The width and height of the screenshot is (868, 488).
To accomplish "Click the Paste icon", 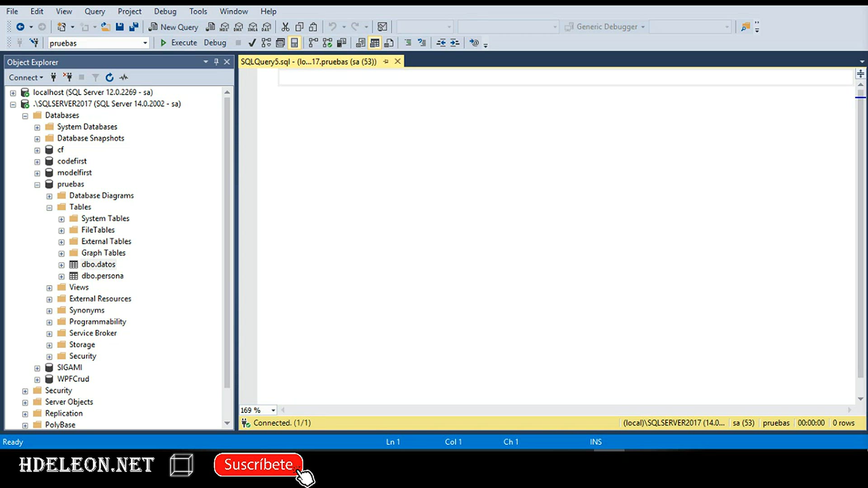I will (x=313, y=27).
